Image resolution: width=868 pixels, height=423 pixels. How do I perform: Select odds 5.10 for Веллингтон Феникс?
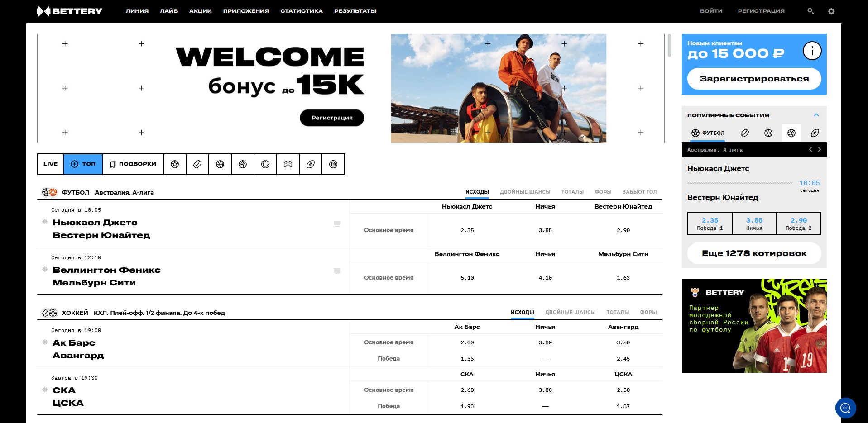pyautogui.click(x=467, y=278)
